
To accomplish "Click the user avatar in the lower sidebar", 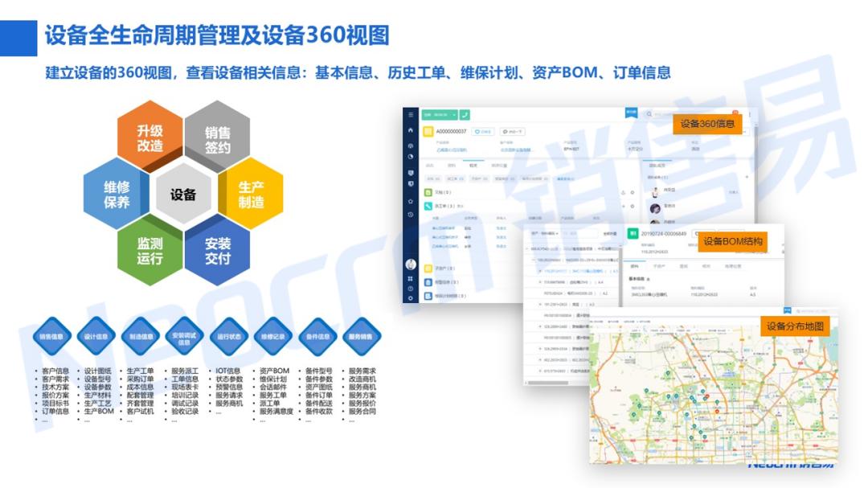I will 409,263.
